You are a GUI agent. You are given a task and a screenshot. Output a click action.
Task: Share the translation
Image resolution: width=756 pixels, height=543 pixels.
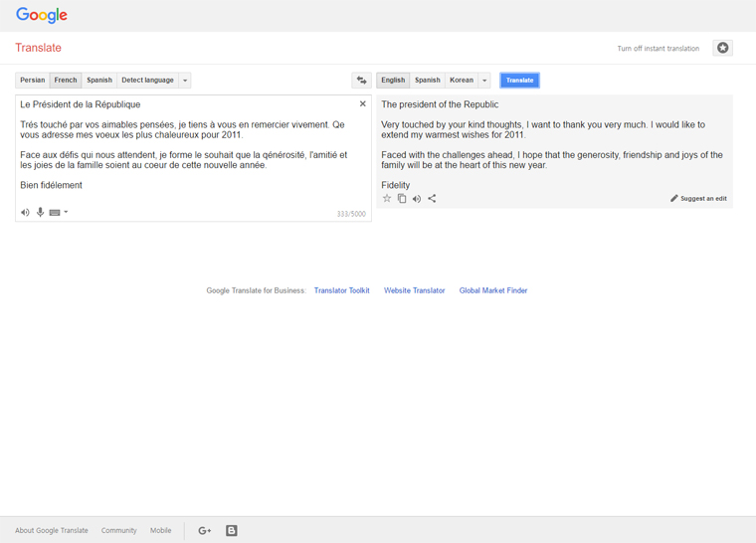[432, 199]
